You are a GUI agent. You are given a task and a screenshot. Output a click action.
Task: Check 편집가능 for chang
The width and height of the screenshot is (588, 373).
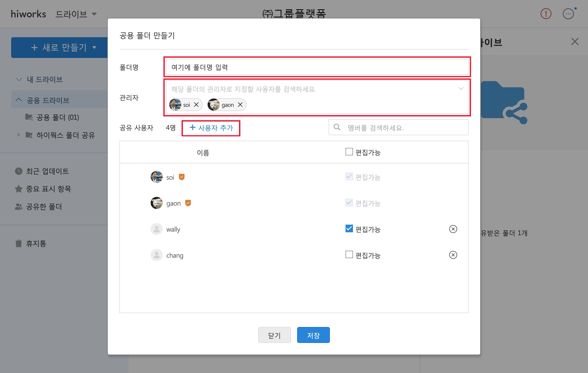click(x=349, y=255)
